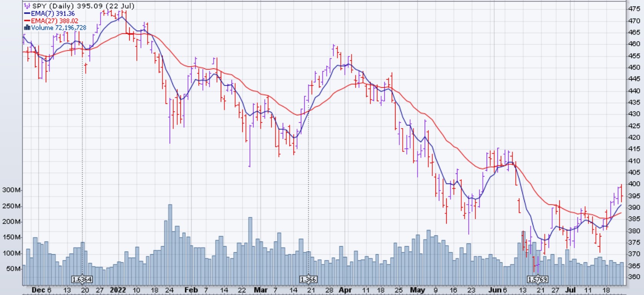Image resolution: width=644 pixels, height=295 pixels.
Task: Click the Jul month label on date axis
Action: point(571,290)
